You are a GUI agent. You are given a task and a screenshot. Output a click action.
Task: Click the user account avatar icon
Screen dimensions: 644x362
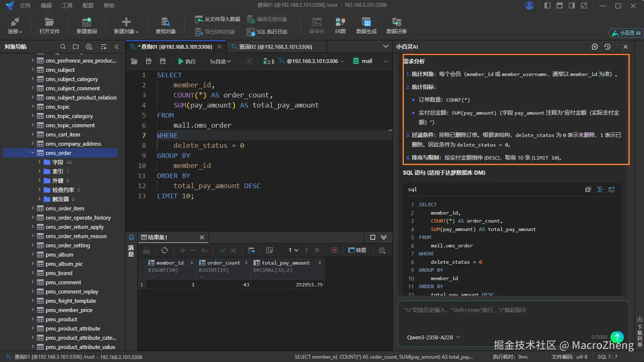tap(529, 5)
